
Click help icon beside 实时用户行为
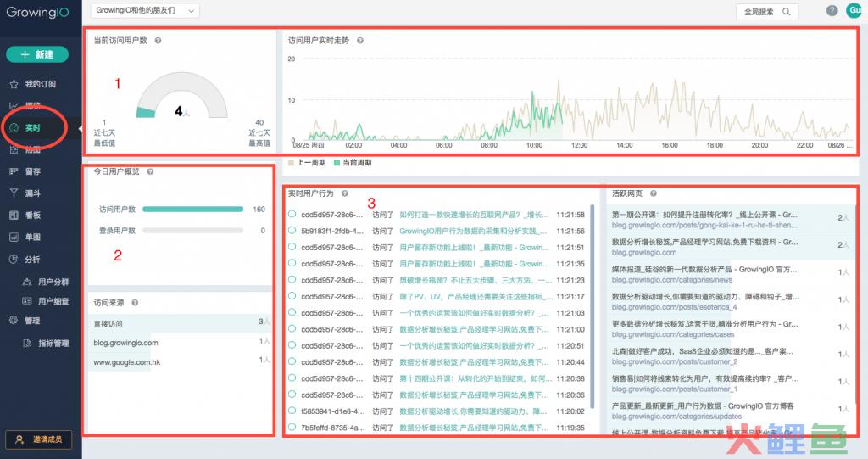pyautogui.click(x=344, y=193)
